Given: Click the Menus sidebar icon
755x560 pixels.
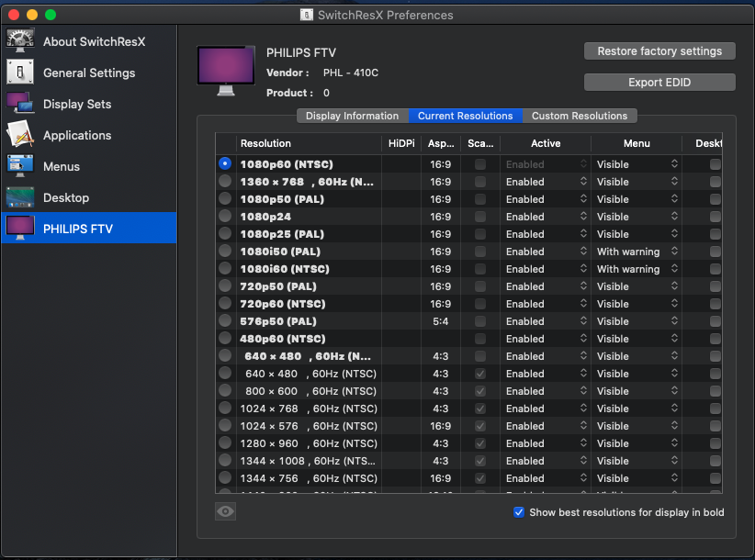Looking at the screenshot, I should tap(19, 166).
